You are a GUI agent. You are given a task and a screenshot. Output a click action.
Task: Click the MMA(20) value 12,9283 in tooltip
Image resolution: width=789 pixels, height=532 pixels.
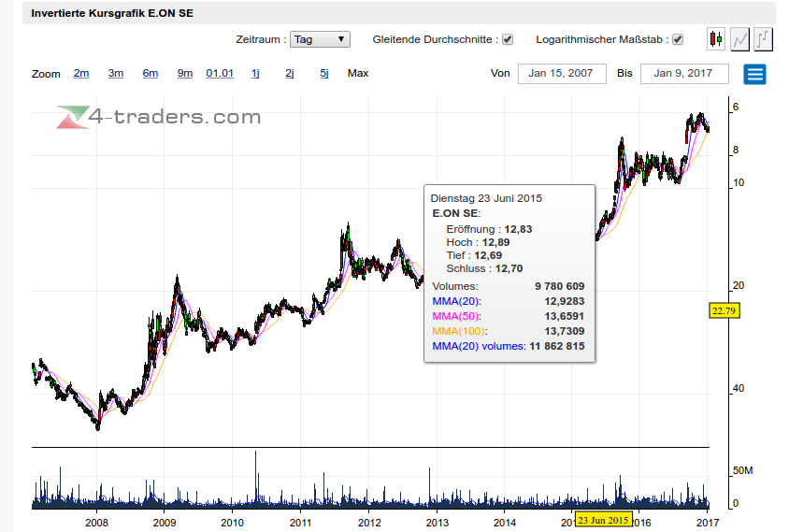564,301
